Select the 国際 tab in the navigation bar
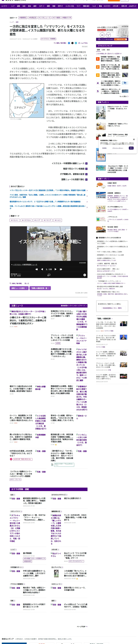Screen dimensions: 138x644 pyautogui.click(x=48, y=6)
